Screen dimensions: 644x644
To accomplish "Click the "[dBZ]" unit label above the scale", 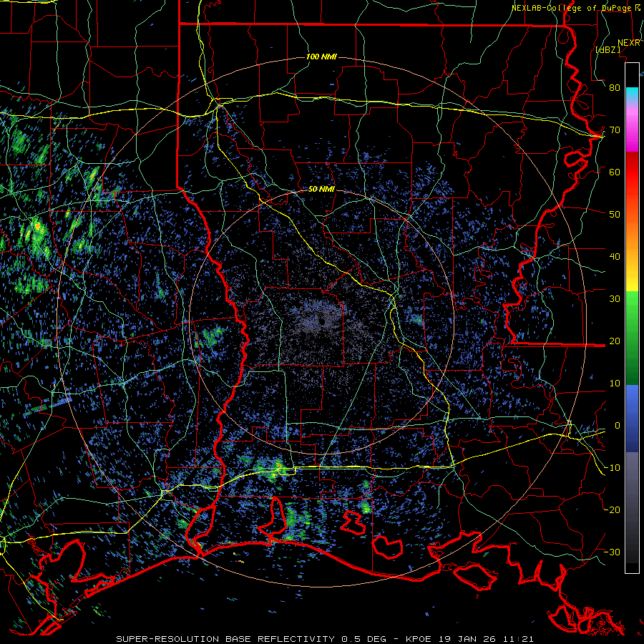I will (608, 49).
